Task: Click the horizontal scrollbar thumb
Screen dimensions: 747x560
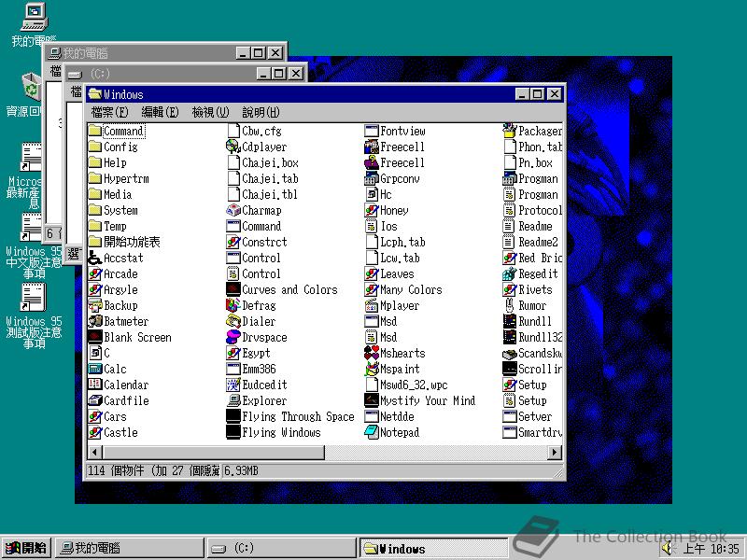Action: [x=214, y=452]
